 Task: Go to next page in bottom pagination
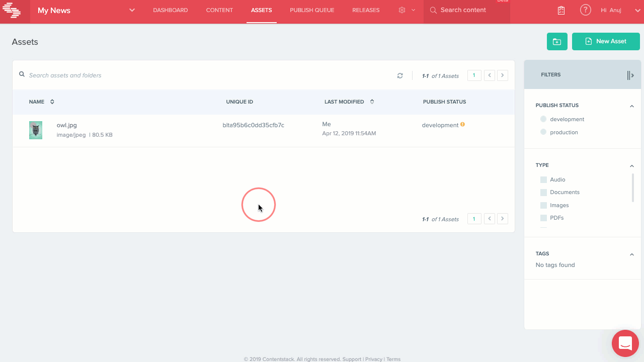pos(502,219)
